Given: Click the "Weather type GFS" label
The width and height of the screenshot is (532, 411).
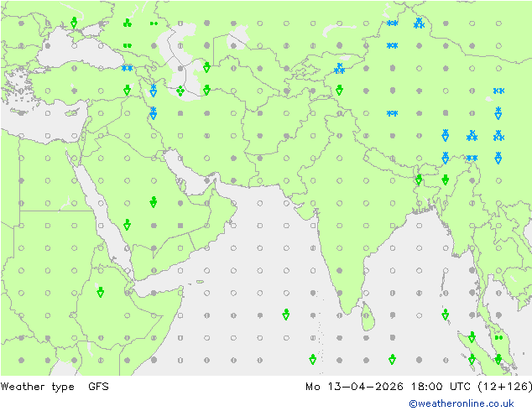Looking at the screenshot, I should [x=55, y=387].
